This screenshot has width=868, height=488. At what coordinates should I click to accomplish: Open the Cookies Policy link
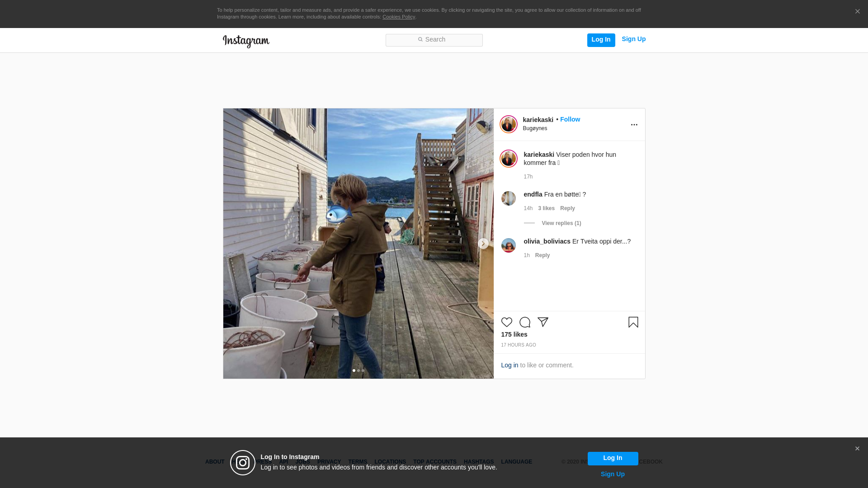[x=398, y=17]
